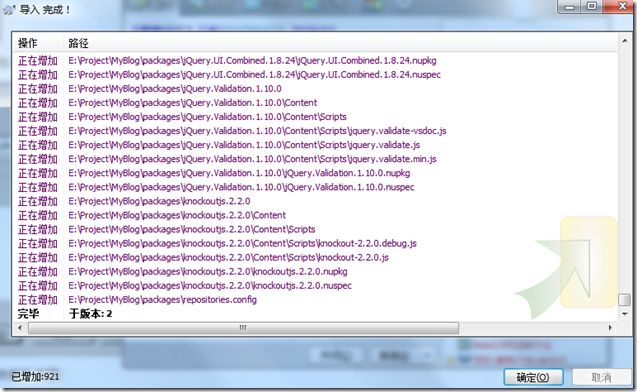Screen dimensions: 637x392
Task: Select row knockout-2.2.0.debug.js
Action: coord(316,244)
